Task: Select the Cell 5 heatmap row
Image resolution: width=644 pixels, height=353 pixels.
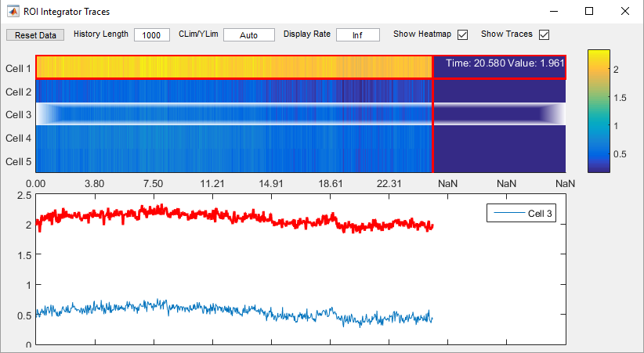Action: [233, 161]
